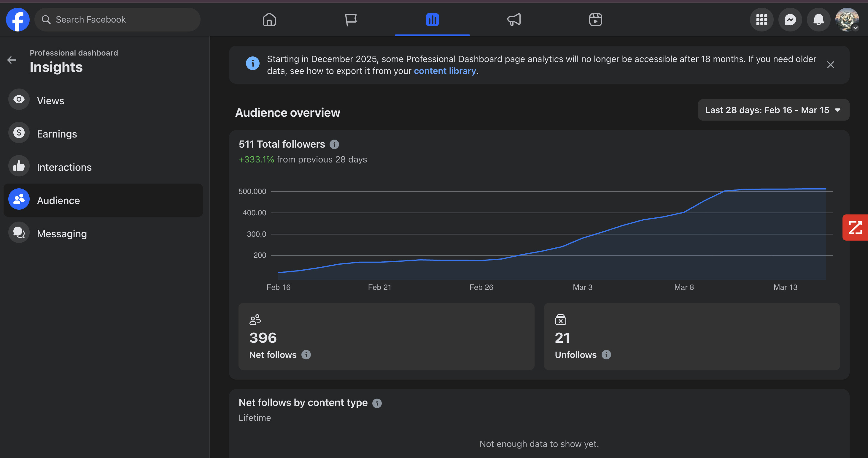Open the Ad Center megaphone icon

point(514,20)
